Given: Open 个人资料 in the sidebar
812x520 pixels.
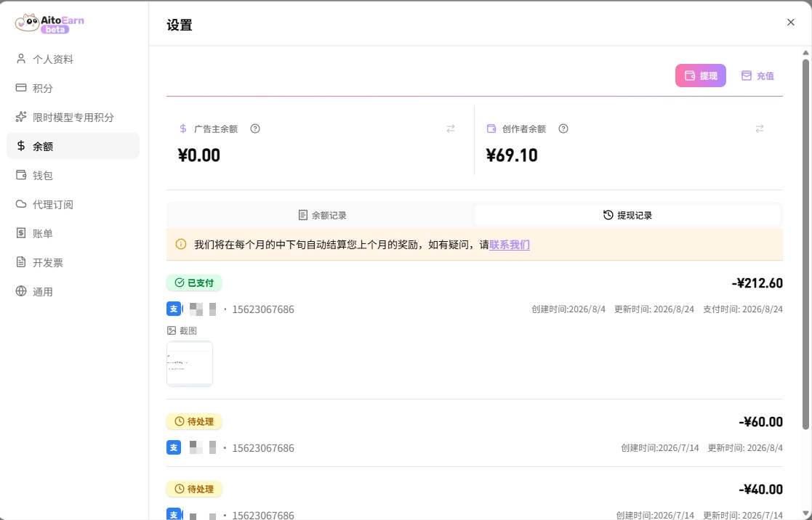Looking at the screenshot, I should (x=73, y=59).
